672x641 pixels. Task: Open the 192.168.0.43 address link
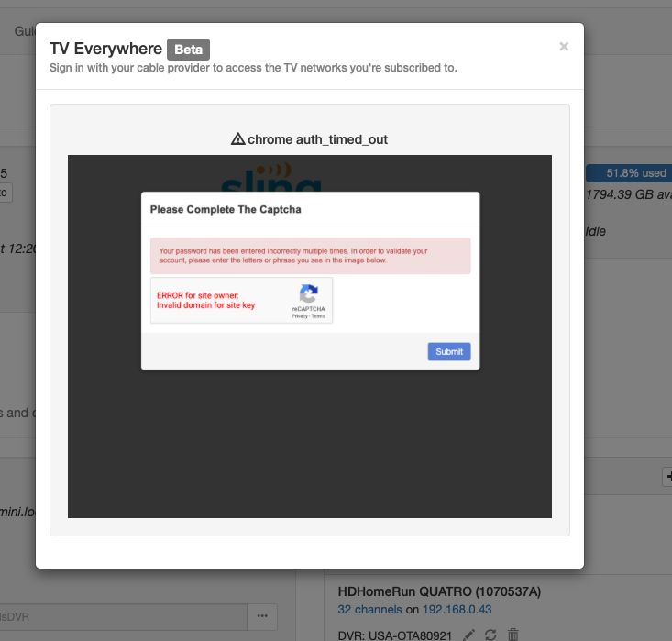point(456,609)
